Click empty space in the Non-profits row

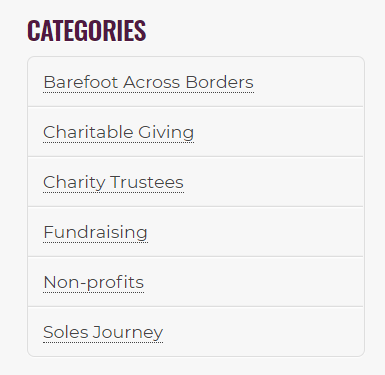coord(253,282)
